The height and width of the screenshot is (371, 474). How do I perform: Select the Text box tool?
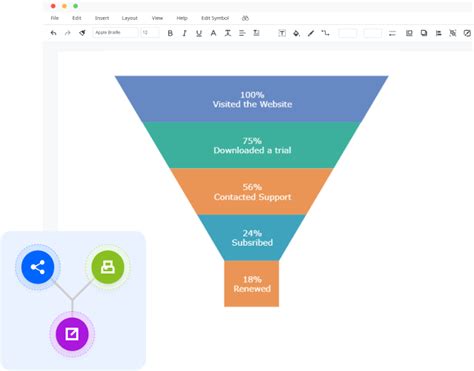point(282,33)
